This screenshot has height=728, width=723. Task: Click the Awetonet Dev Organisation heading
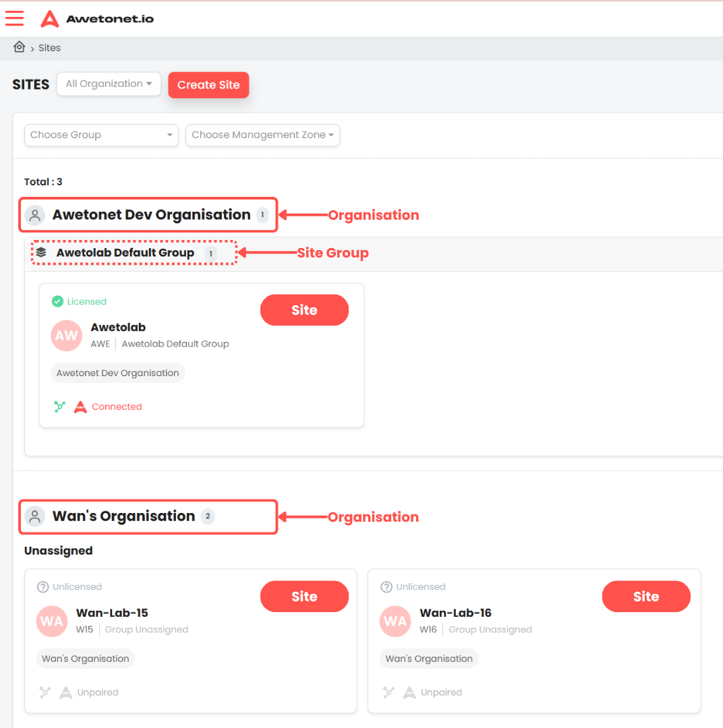click(152, 214)
